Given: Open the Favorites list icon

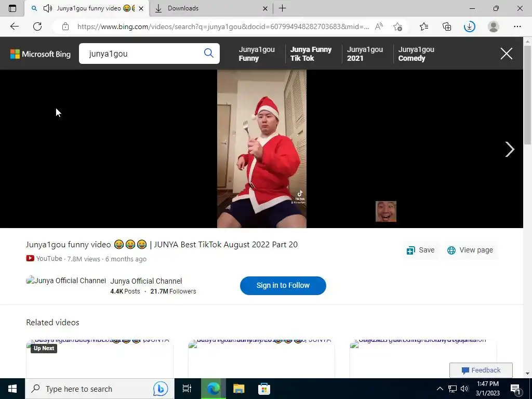Looking at the screenshot, I should point(424,26).
